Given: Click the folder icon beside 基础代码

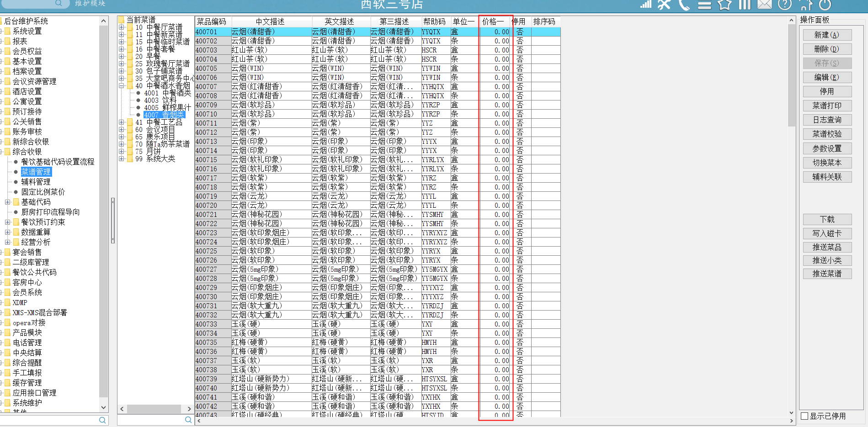Looking at the screenshot, I should [16, 202].
